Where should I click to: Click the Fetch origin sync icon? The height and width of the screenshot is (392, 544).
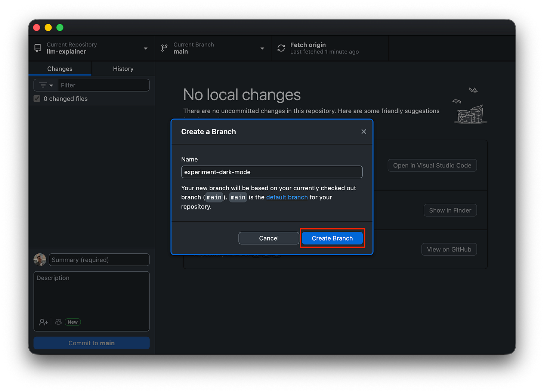[281, 48]
